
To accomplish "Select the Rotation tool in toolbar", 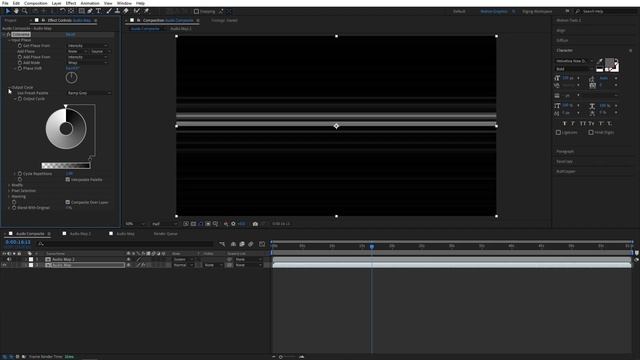I will tap(62, 11).
